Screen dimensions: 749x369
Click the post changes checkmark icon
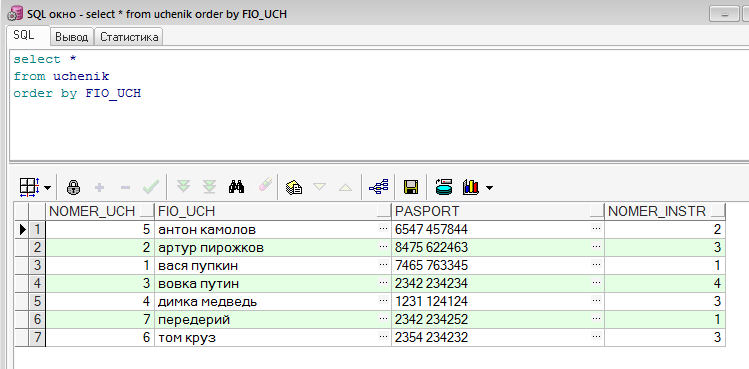click(x=151, y=187)
